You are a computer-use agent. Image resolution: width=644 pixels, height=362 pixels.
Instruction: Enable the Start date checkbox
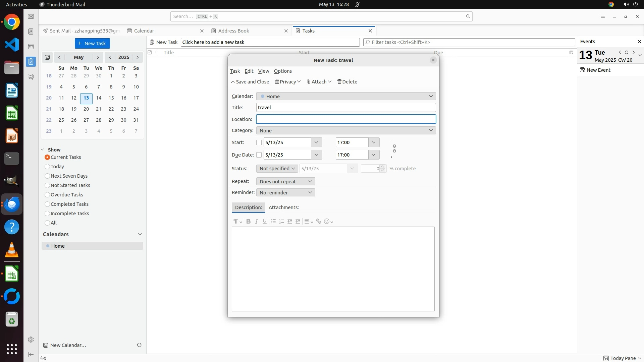(x=259, y=142)
